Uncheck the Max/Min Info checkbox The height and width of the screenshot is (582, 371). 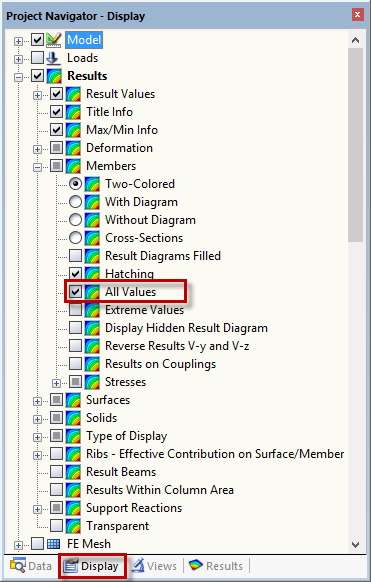(56, 130)
